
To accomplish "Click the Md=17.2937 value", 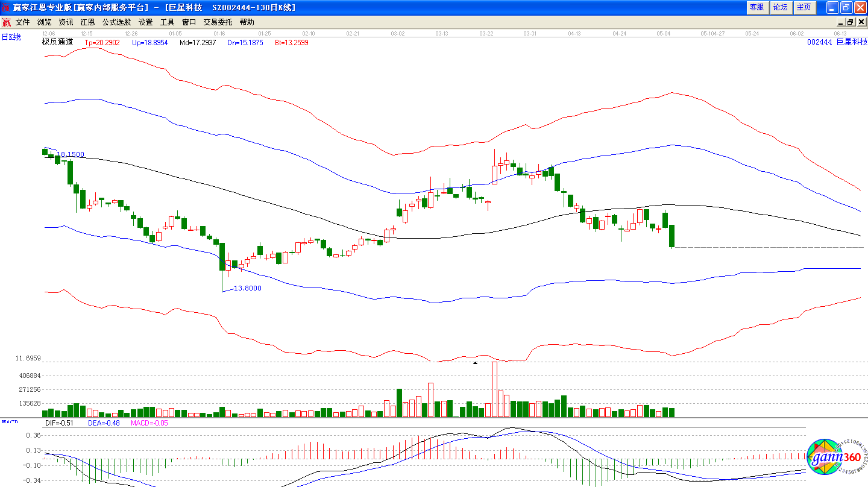I will (198, 43).
